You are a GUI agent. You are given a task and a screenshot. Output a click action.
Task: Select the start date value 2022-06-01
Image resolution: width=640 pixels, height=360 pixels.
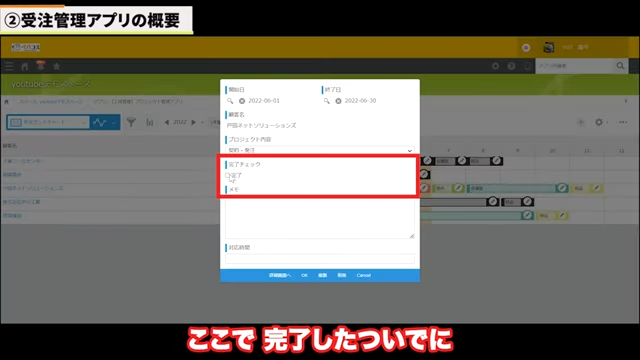[264, 101]
